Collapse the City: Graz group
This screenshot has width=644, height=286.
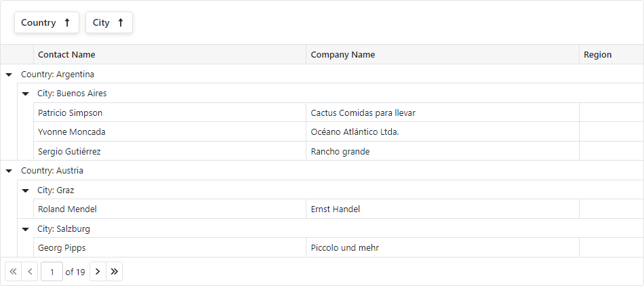point(26,190)
